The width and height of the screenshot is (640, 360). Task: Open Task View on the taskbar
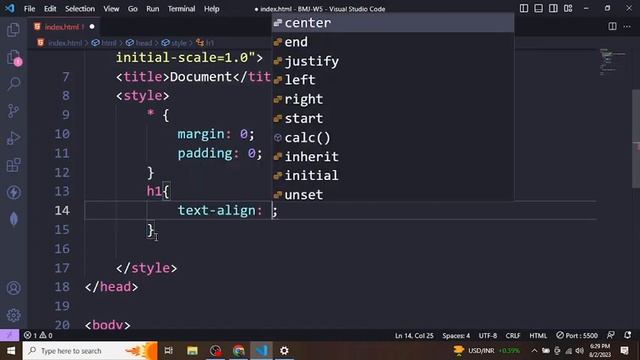pyautogui.click(x=169, y=351)
